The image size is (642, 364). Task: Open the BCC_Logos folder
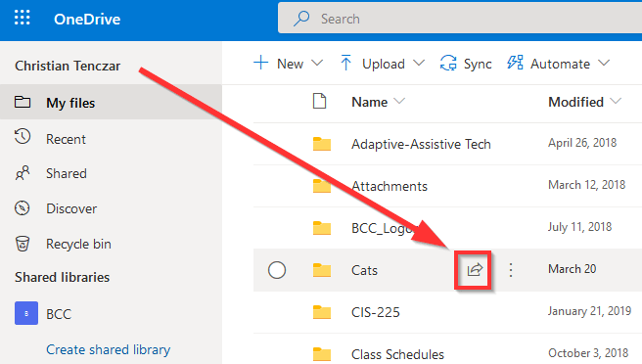pos(384,228)
